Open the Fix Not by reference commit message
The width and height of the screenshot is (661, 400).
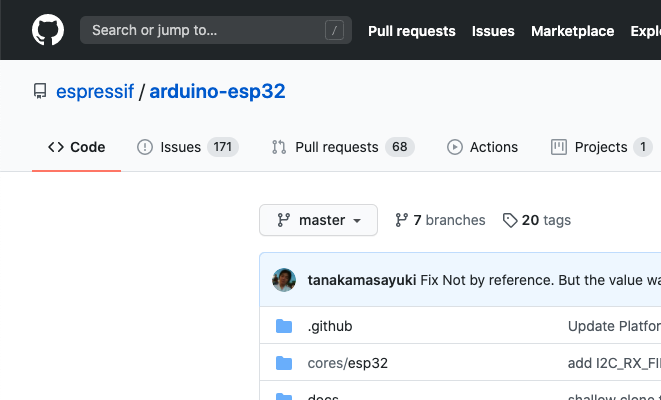point(540,280)
